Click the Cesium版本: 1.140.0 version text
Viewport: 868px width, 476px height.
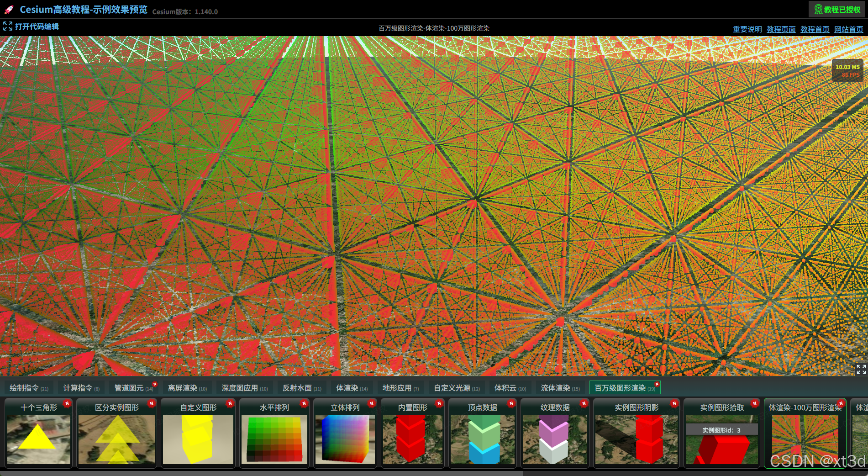185,12
